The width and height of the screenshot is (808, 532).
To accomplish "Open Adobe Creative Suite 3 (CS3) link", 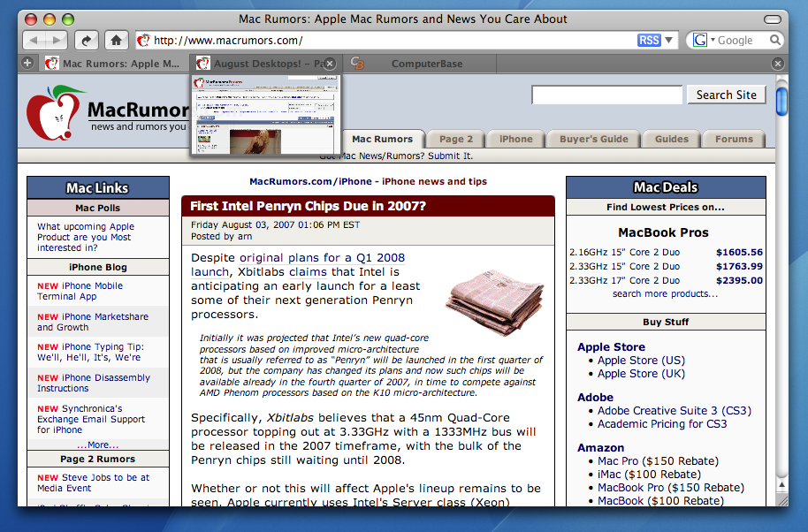I will 674,411.
